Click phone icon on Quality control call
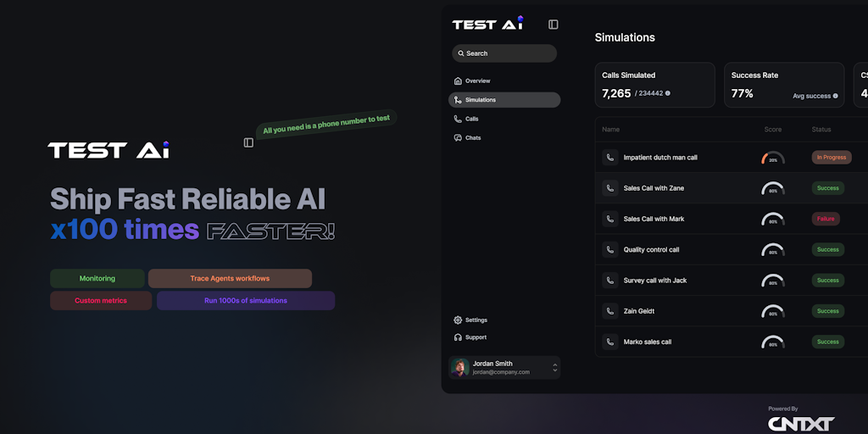The width and height of the screenshot is (868, 434). tap(610, 250)
